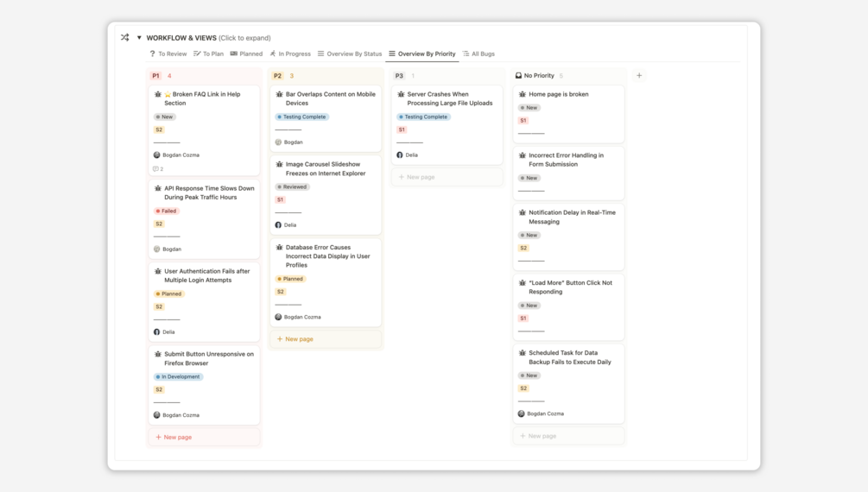Click the plus icon to add a group
868x492 pixels.
[x=639, y=76]
